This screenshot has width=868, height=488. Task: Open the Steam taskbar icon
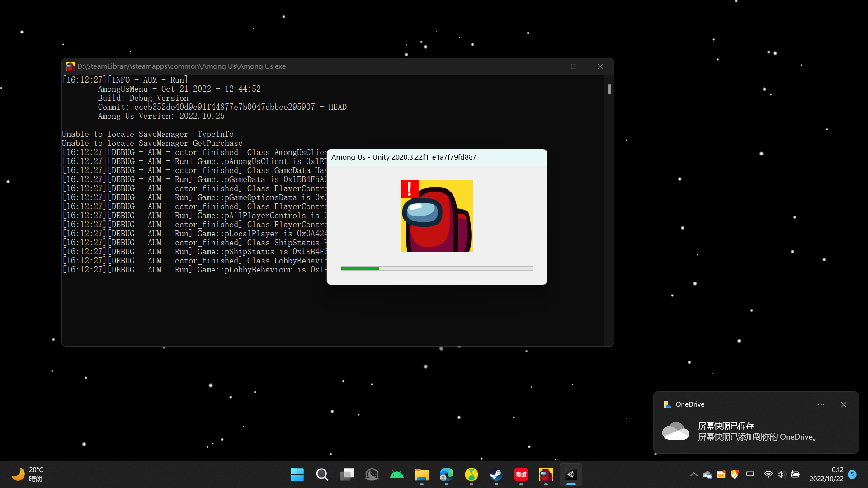(x=496, y=474)
